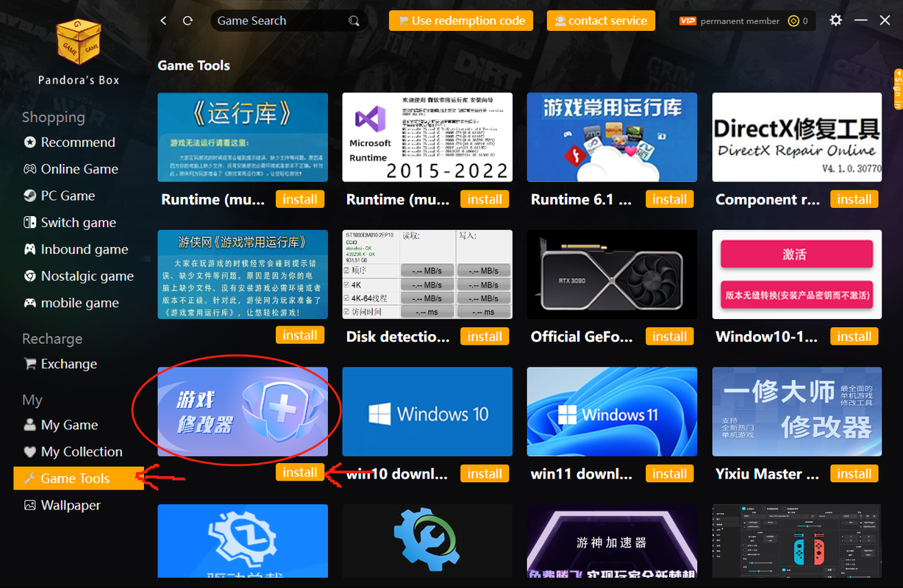Open blue gear wrench tool thumbnail
The width and height of the screenshot is (903, 588).
427,541
